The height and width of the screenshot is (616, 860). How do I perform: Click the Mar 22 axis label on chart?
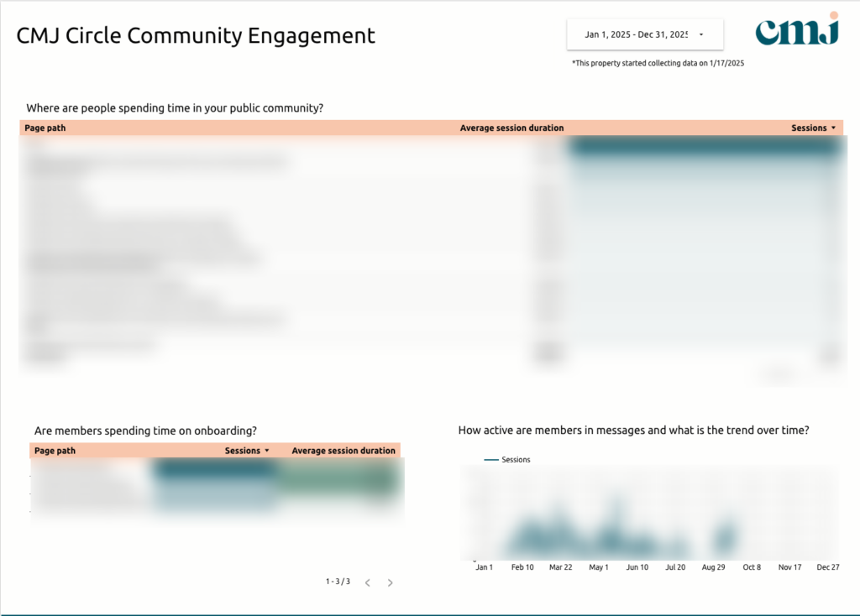click(x=560, y=567)
